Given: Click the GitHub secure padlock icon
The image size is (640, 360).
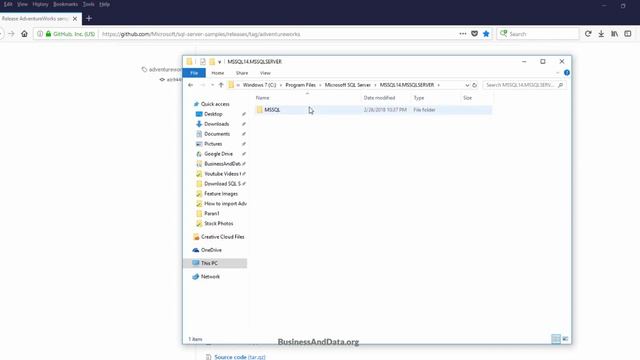Looking at the screenshot, I should 49,34.
